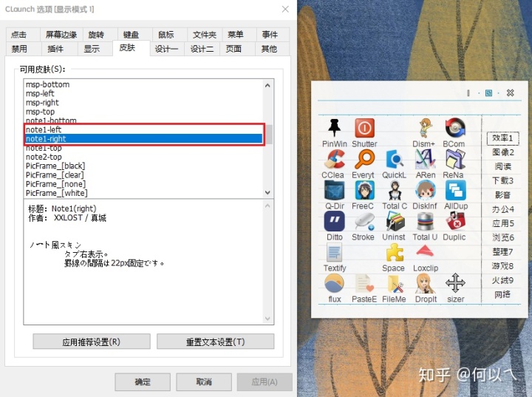Click 应用推荐设置(R) button
This screenshot has width=532, height=397.
tap(92, 342)
